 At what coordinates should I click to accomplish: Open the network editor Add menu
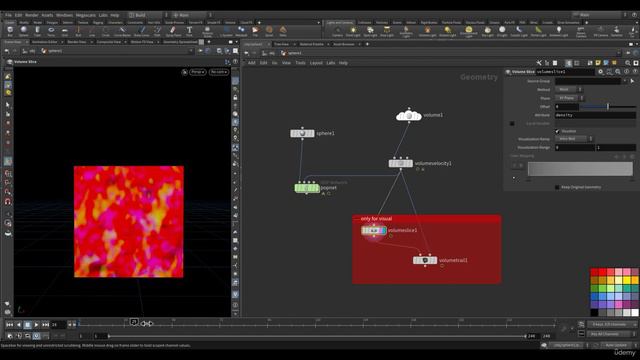click(x=251, y=63)
